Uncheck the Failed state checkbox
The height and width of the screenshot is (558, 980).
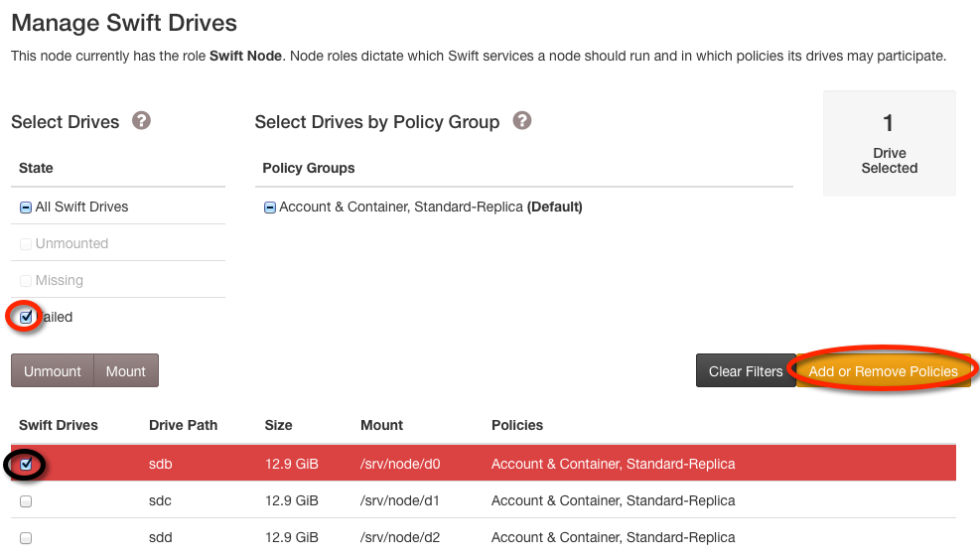(x=26, y=318)
